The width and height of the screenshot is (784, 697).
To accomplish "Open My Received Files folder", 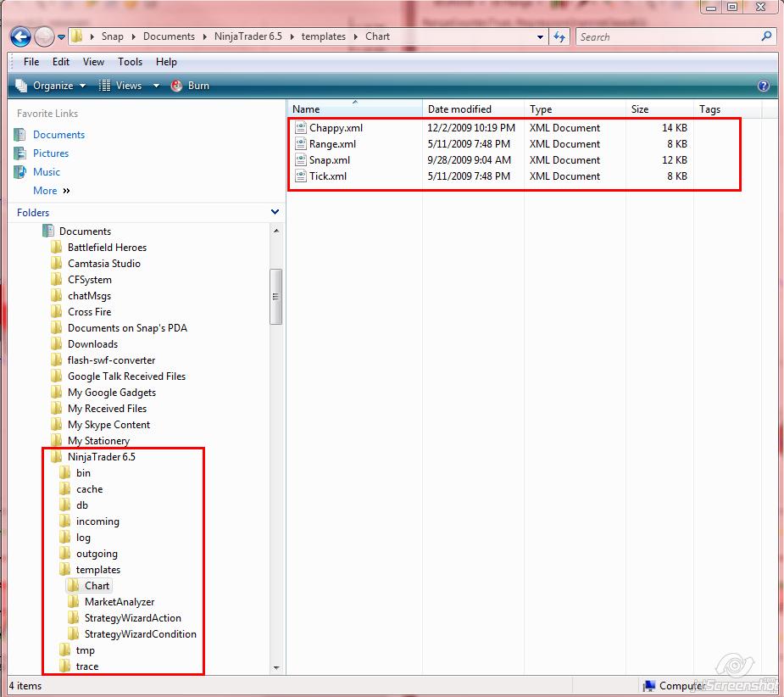I will [107, 409].
